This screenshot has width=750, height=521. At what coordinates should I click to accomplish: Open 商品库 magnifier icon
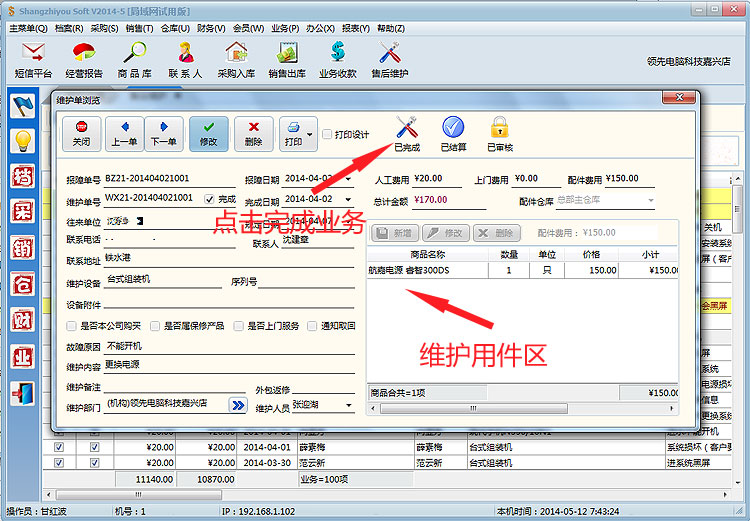tap(135, 59)
